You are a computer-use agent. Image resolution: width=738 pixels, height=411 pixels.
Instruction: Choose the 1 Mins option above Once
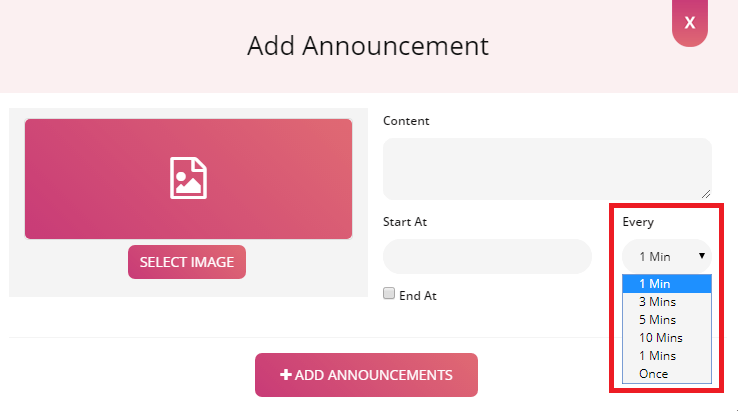657,356
